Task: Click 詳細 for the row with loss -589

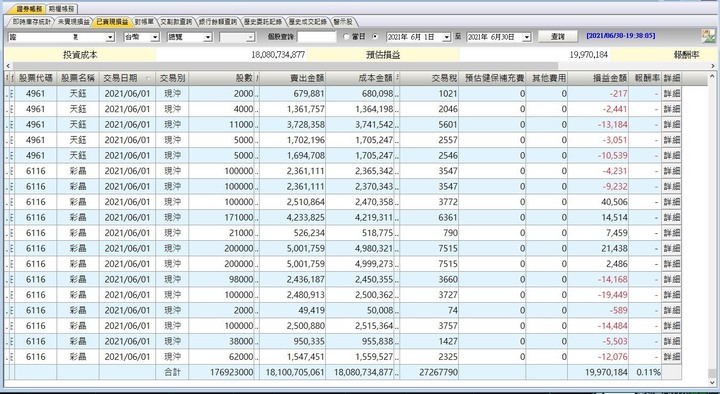Action: [671, 310]
